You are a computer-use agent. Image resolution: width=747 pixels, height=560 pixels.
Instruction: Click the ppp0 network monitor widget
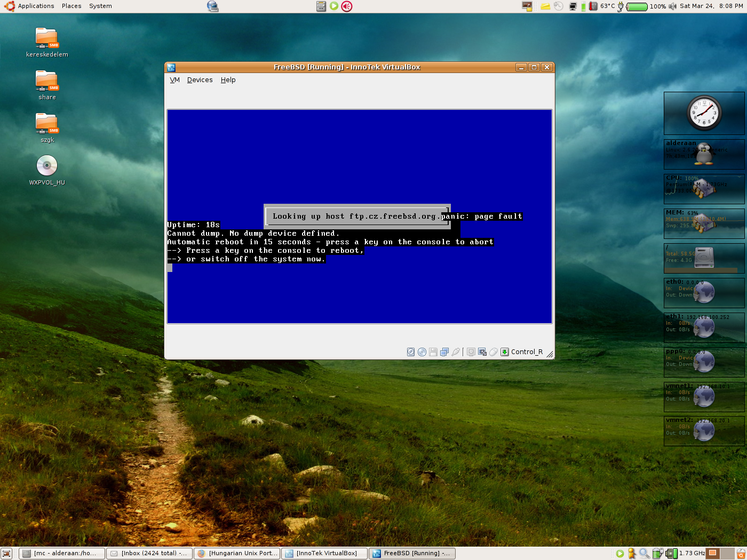pos(704,362)
